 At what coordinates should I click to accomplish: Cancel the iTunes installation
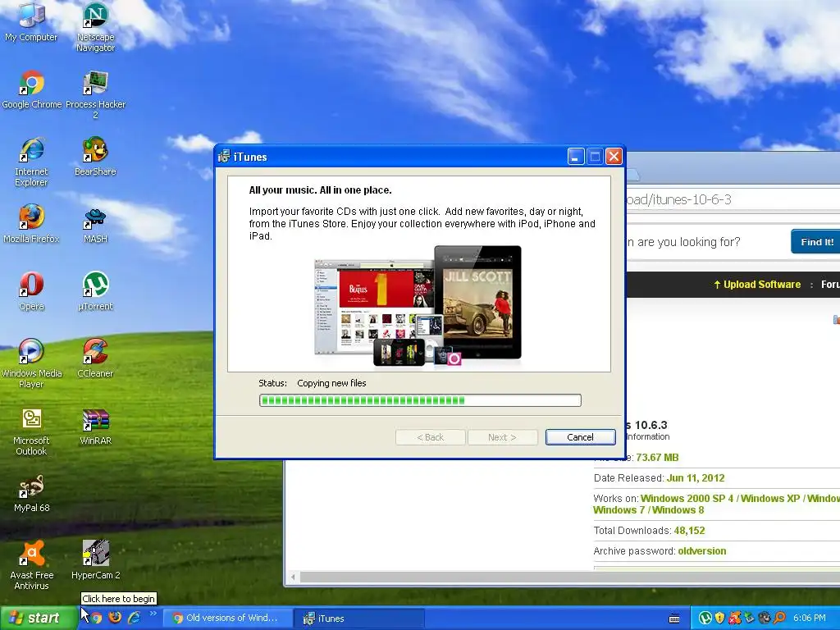point(580,437)
